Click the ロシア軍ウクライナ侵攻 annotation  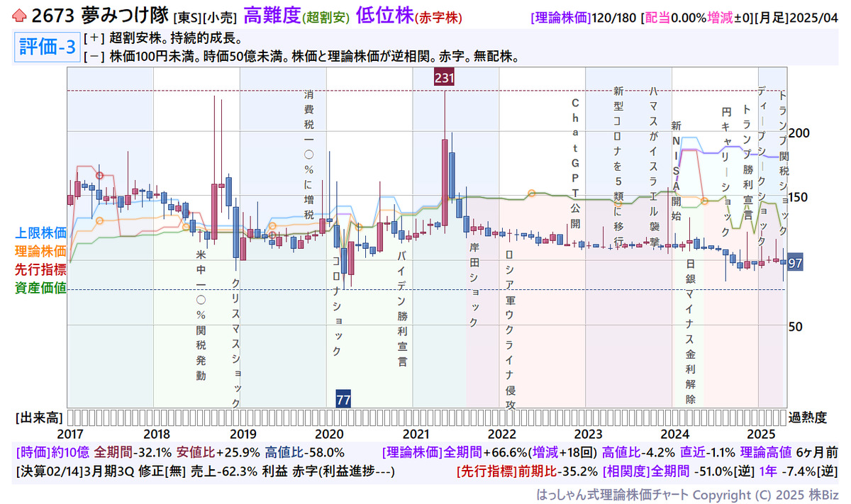[510, 330]
